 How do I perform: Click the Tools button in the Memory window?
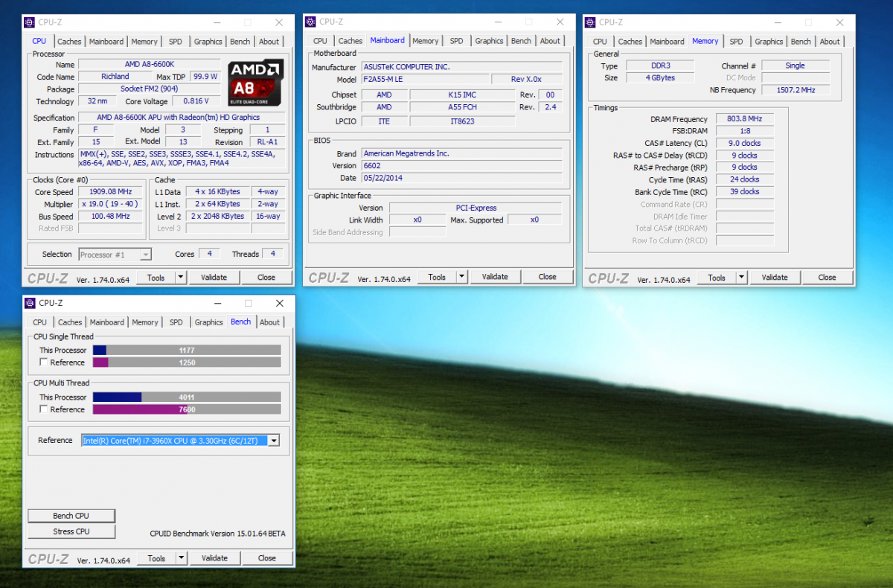[717, 277]
